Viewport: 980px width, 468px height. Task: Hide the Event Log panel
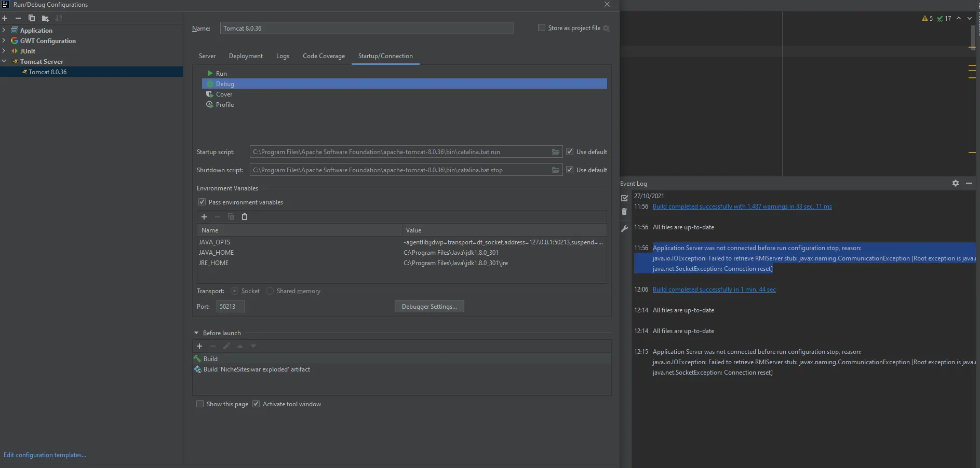969,183
